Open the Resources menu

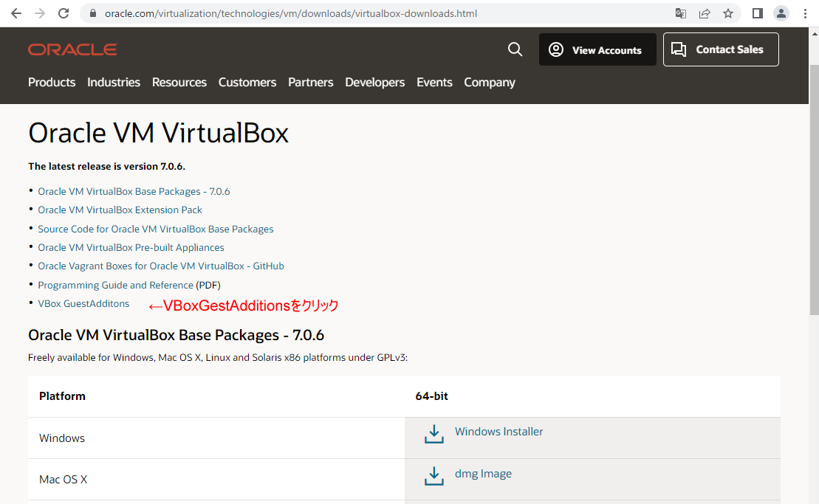(179, 83)
